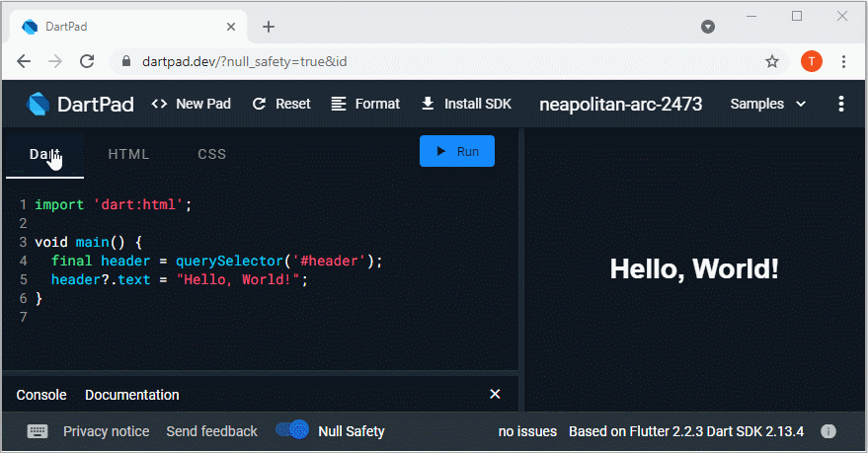Reset the pad code
The height and width of the screenshot is (453, 868).
281,104
